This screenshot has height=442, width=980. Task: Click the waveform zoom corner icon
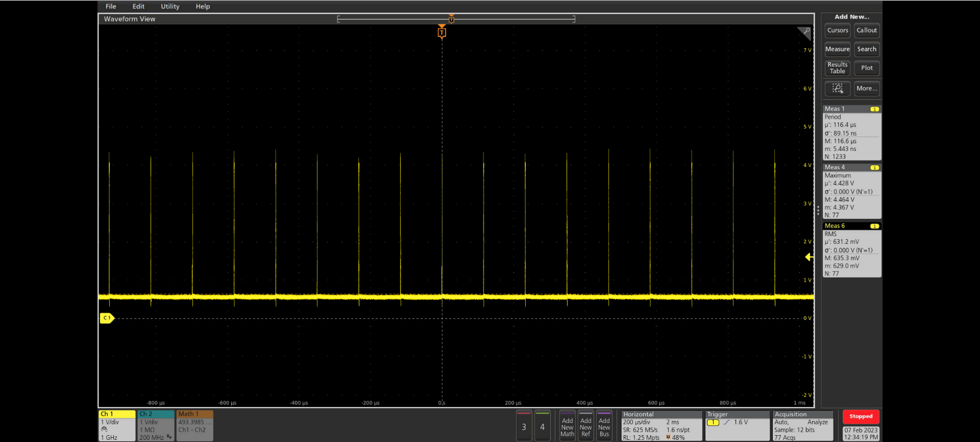click(804, 33)
